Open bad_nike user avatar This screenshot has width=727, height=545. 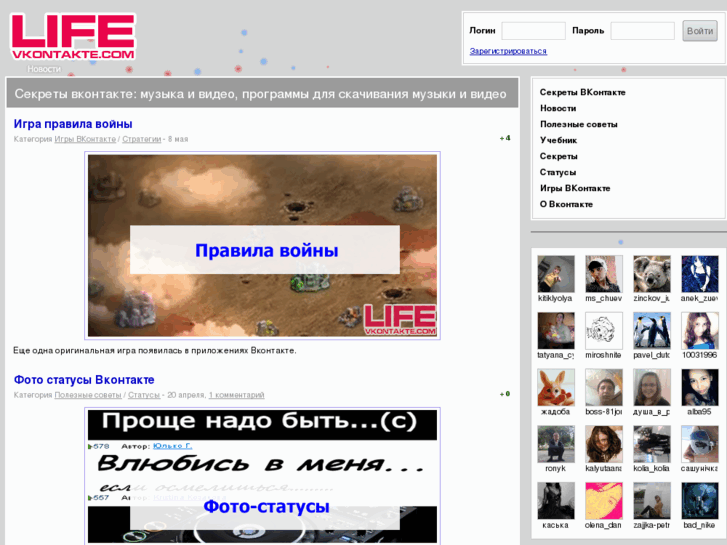tap(700, 501)
